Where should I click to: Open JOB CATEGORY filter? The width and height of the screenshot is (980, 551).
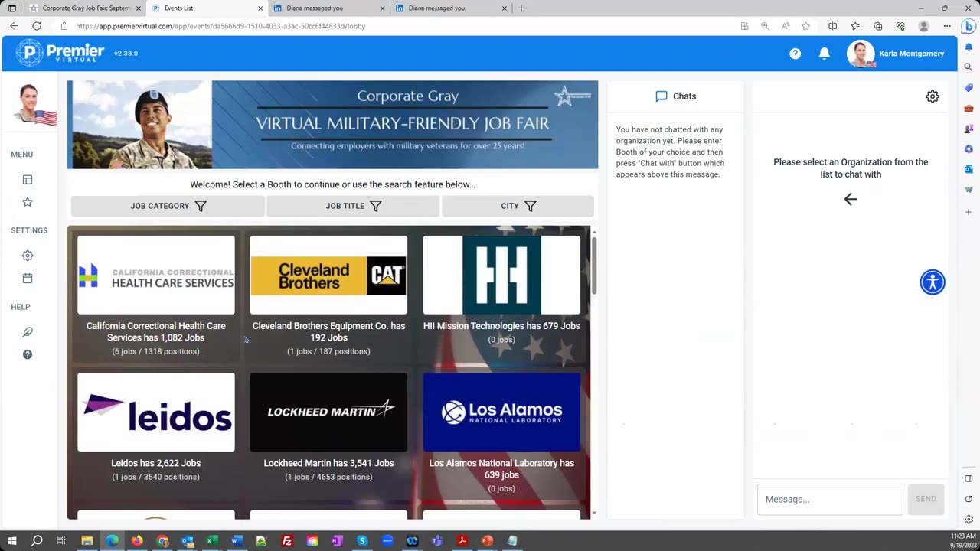tap(168, 206)
